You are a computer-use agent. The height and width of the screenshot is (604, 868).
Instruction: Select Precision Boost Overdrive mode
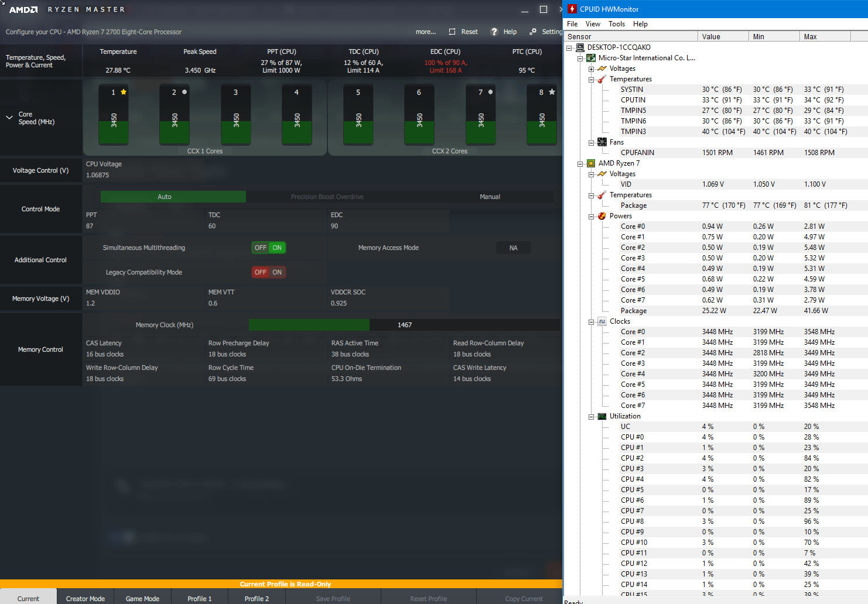pos(327,197)
